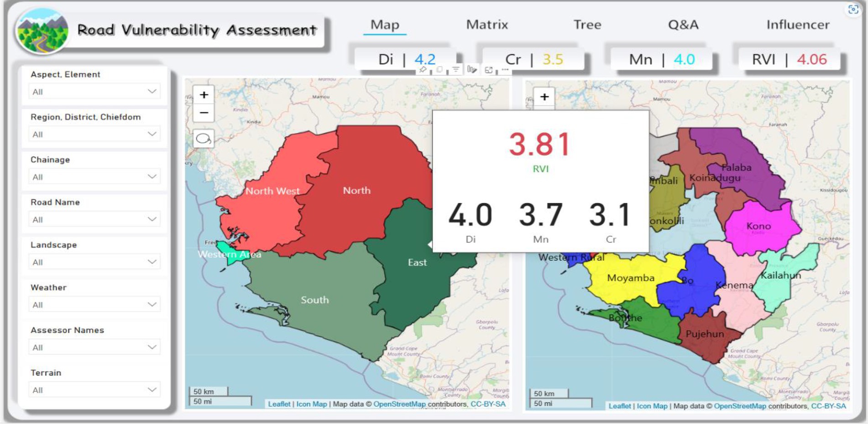Open the Influencer tab
868x424 pixels.
tap(798, 25)
